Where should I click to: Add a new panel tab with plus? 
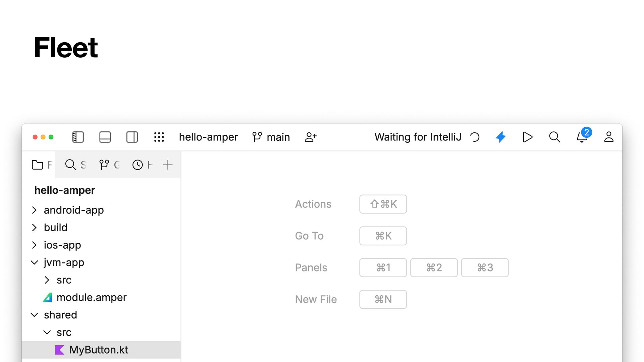[x=168, y=165]
